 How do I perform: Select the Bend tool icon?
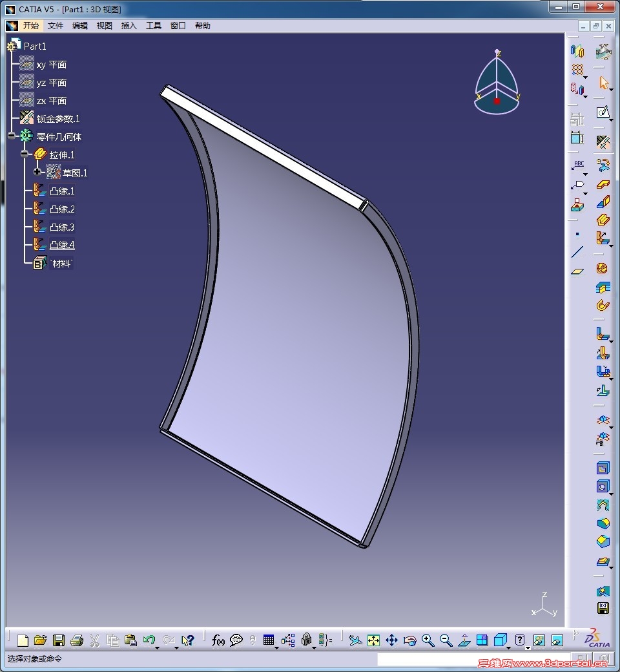click(603, 334)
